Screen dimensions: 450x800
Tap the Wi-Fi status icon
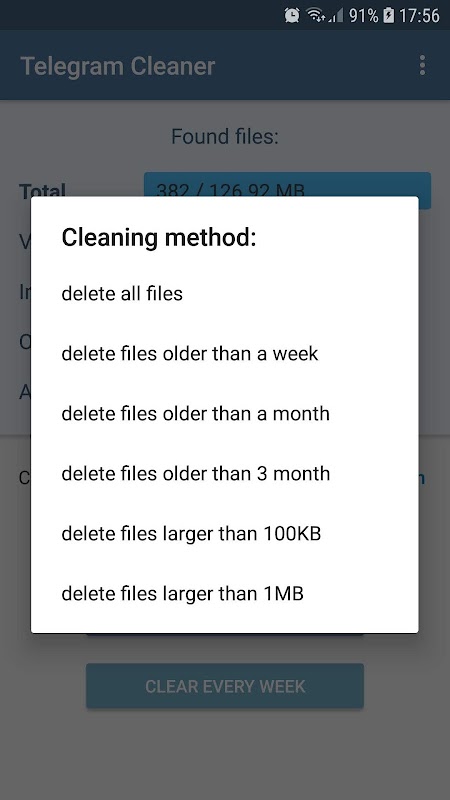coord(316,15)
